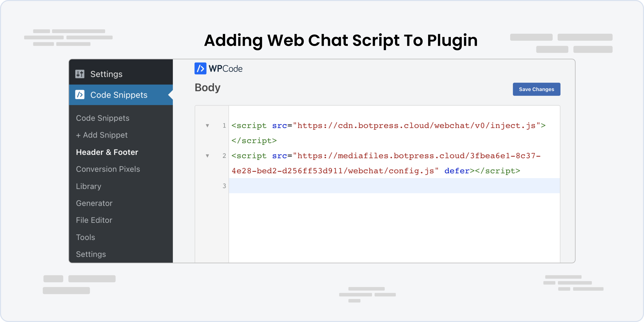This screenshot has width=644, height=322.
Task: Open the highlighted Code Snippets menu item
Action: 121,95
